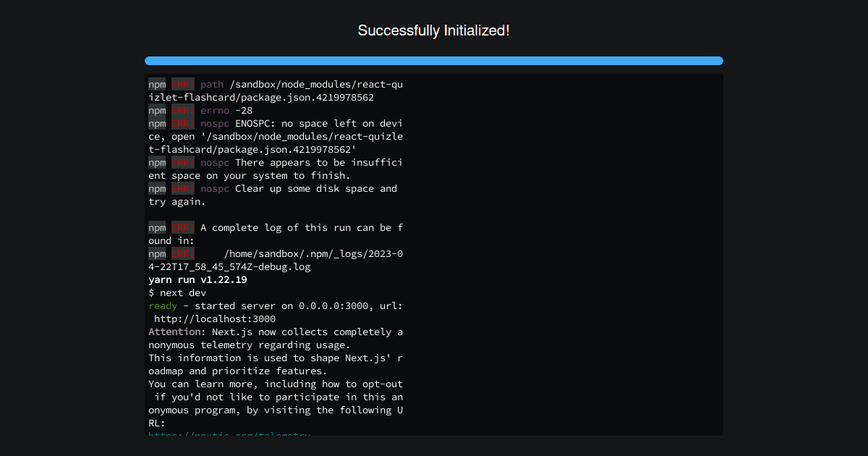Click the ERR! badge beside the nospc ENOSPC error
The image size is (868, 456).
(x=182, y=123)
